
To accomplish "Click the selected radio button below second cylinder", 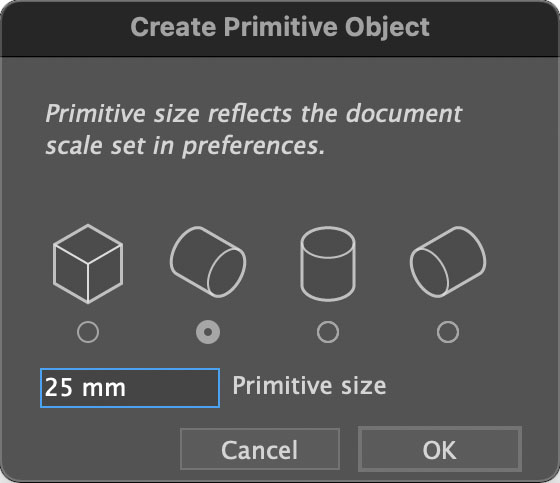I will coord(208,332).
